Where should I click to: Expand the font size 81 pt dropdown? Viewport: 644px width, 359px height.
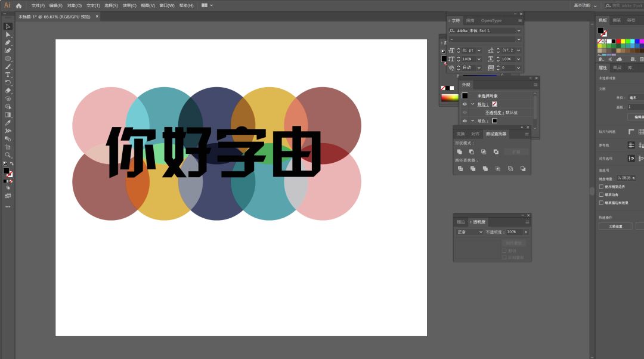[x=478, y=51]
